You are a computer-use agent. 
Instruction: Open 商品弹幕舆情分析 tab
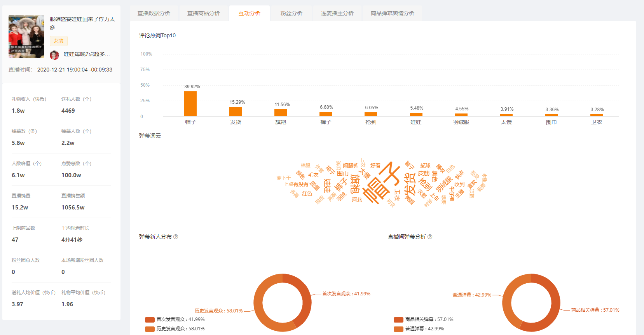tap(393, 13)
